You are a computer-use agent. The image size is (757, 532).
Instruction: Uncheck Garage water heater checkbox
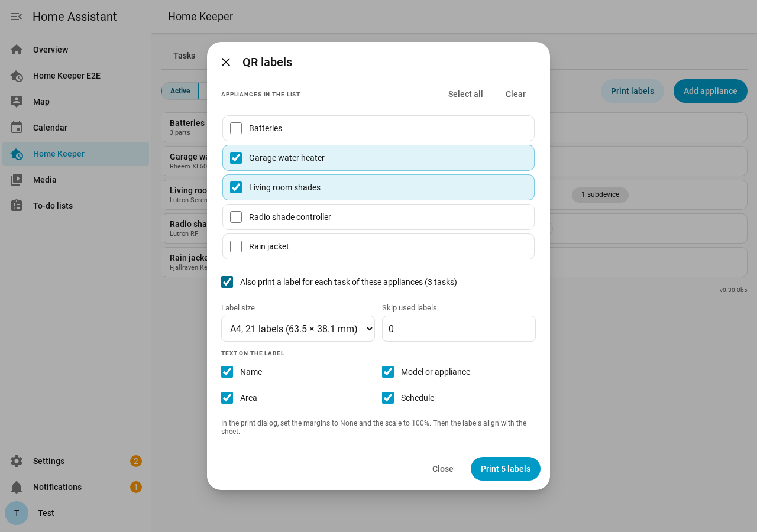point(236,158)
